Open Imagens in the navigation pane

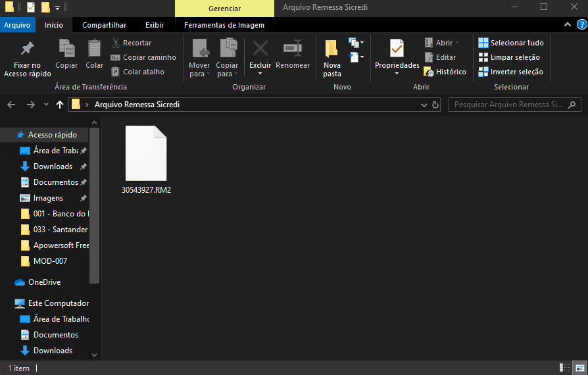click(x=49, y=197)
